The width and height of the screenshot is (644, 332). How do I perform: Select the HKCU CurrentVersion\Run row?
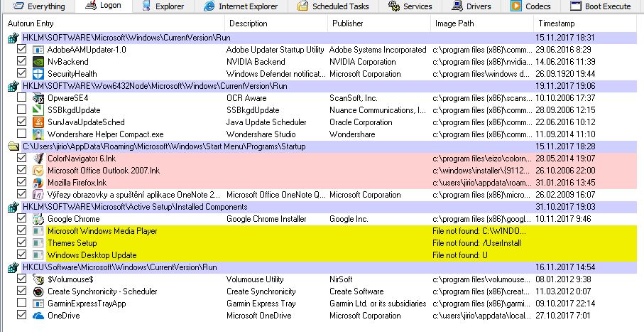pos(329,267)
